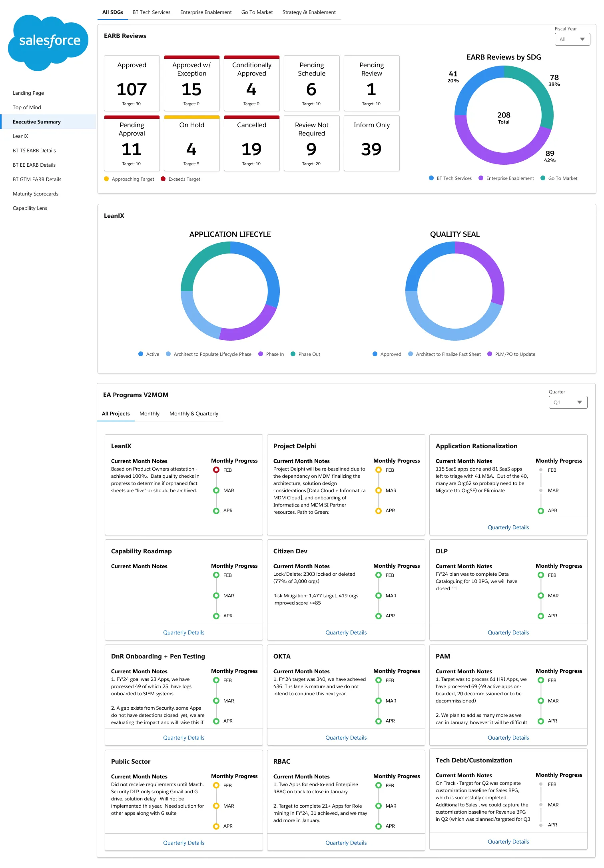
Task: Click LeanIX card red FEB marker
Action: pyautogui.click(x=216, y=470)
